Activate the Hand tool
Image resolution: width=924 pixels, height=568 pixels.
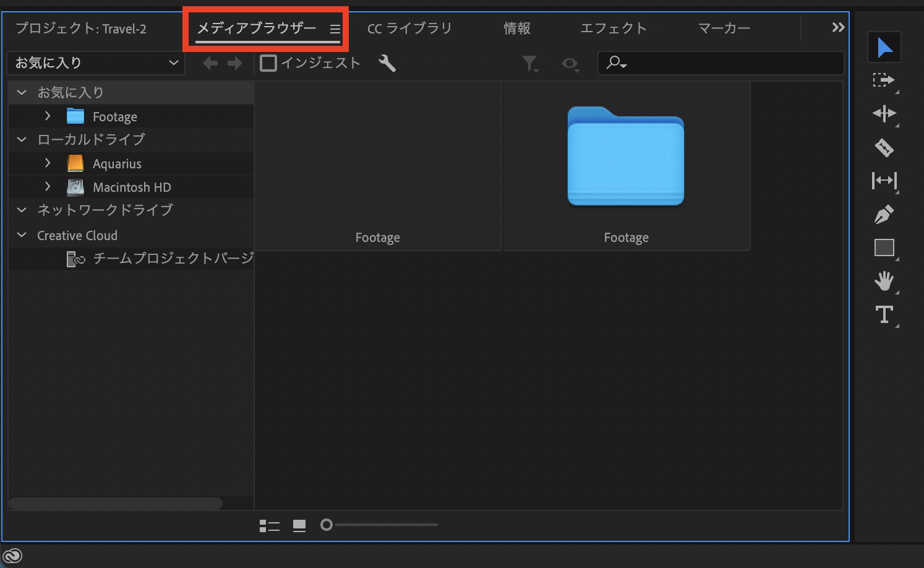pyautogui.click(x=884, y=281)
